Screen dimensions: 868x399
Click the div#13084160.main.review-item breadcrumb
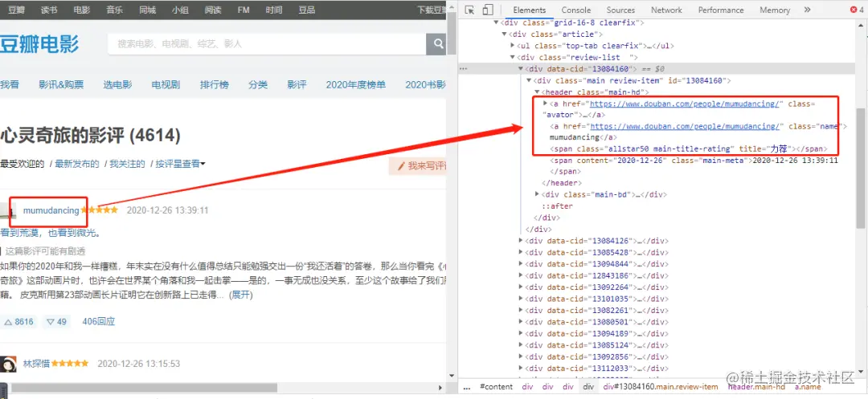point(661,387)
